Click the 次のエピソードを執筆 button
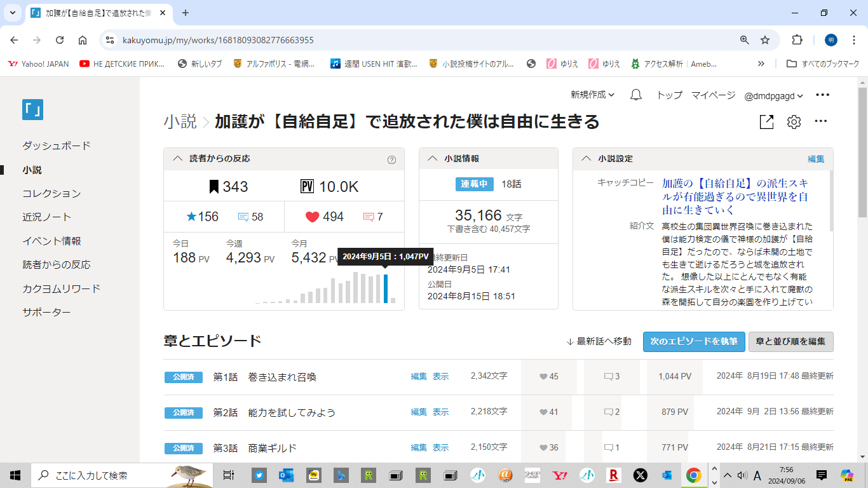The height and width of the screenshot is (488, 868). point(693,341)
